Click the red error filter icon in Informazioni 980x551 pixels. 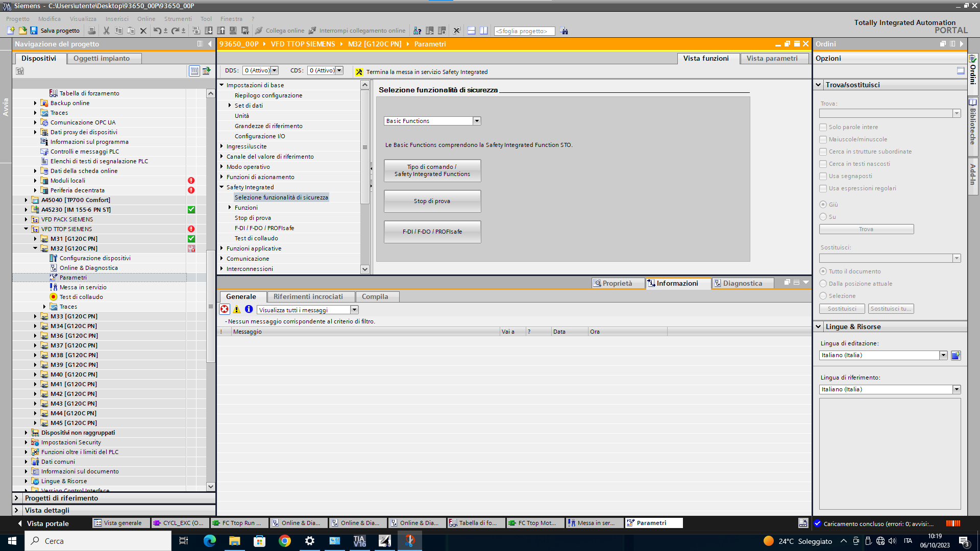click(225, 309)
